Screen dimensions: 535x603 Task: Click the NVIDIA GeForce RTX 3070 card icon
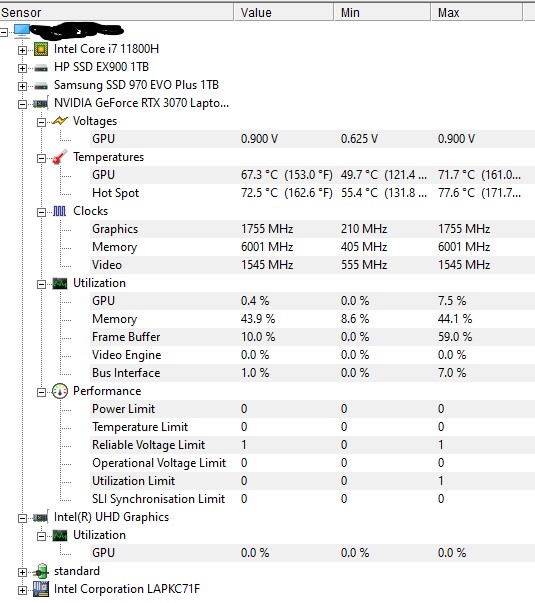pyautogui.click(x=41, y=103)
